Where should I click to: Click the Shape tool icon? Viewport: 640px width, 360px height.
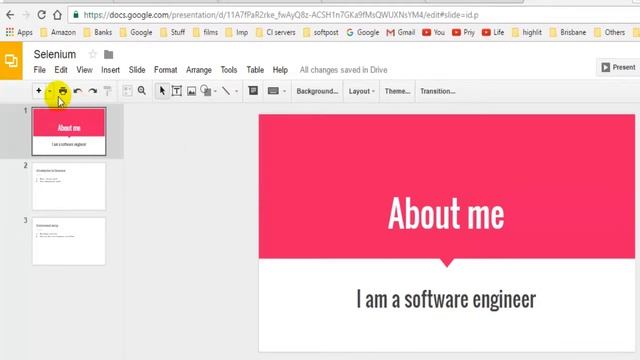pyautogui.click(x=206, y=91)
